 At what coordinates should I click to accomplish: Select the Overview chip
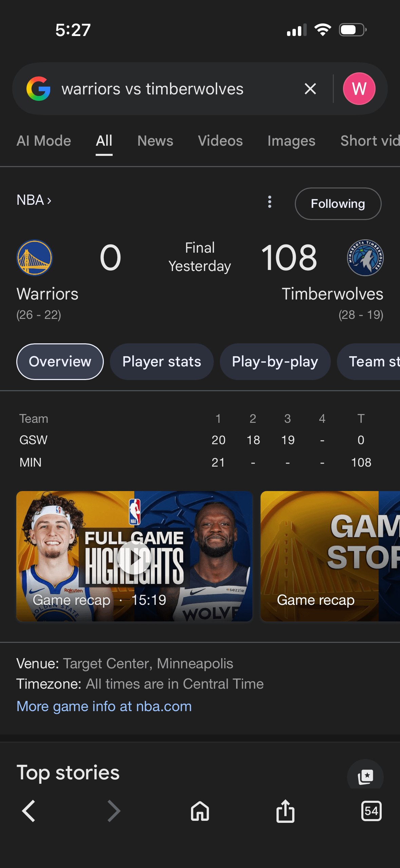pos(60,362)
